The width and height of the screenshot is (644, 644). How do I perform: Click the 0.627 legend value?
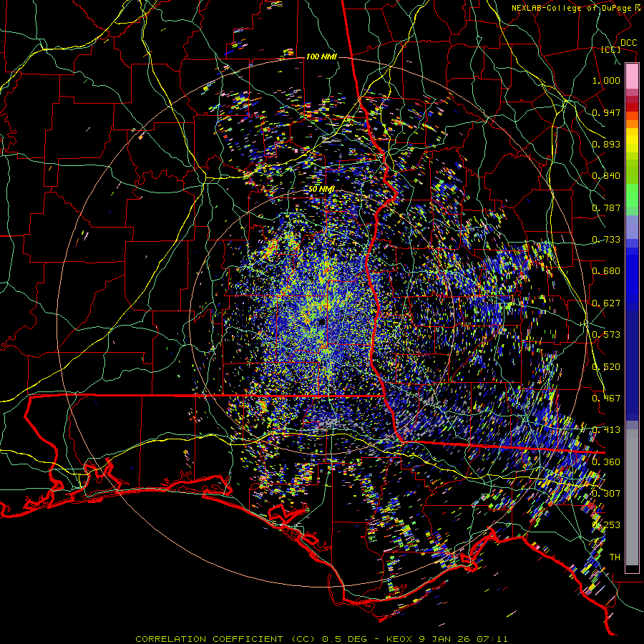(606, 303)
